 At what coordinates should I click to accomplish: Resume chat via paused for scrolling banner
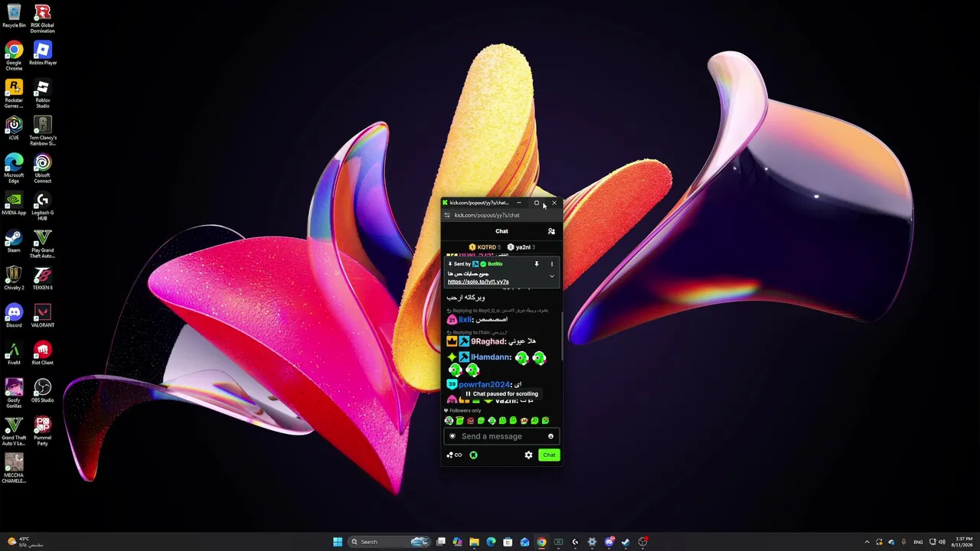(501, 394)
